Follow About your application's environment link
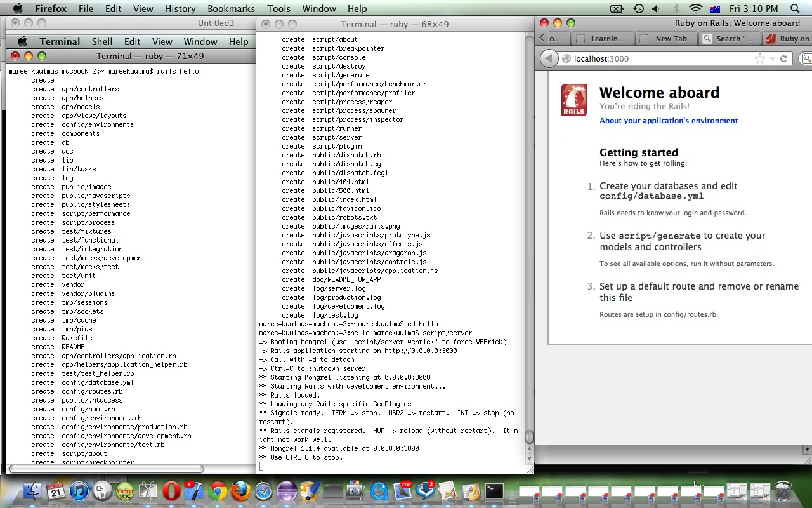This screenshot has width=812, height=508. coord(669,121)
